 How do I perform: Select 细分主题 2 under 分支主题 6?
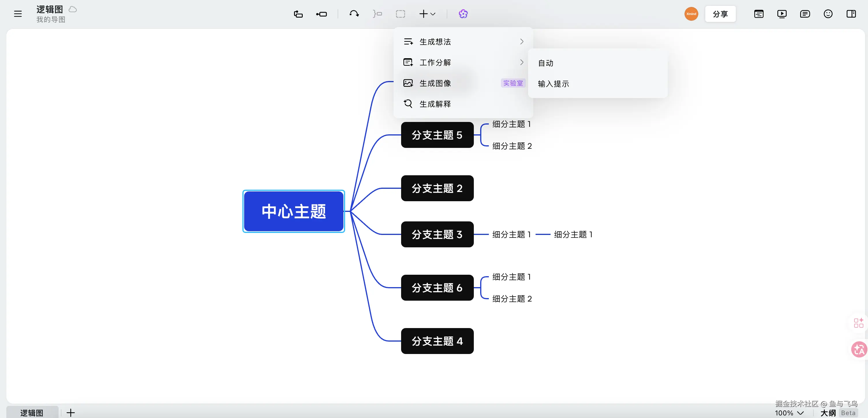(512, 299)
